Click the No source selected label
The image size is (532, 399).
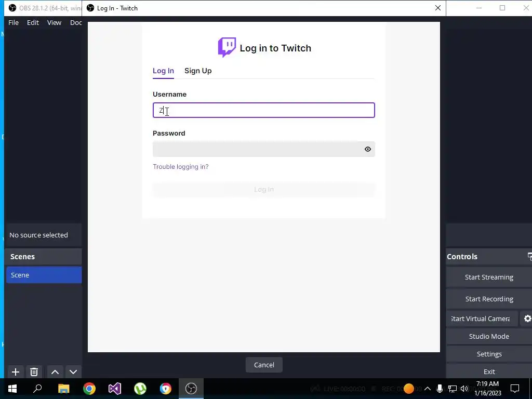click(38, 235)
